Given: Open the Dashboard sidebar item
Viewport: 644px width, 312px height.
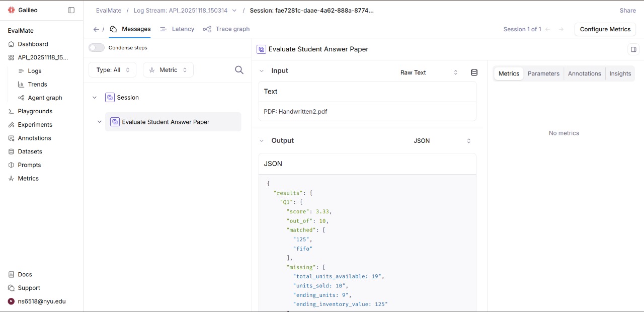Looking at the screenshot, I should [33, 44].
